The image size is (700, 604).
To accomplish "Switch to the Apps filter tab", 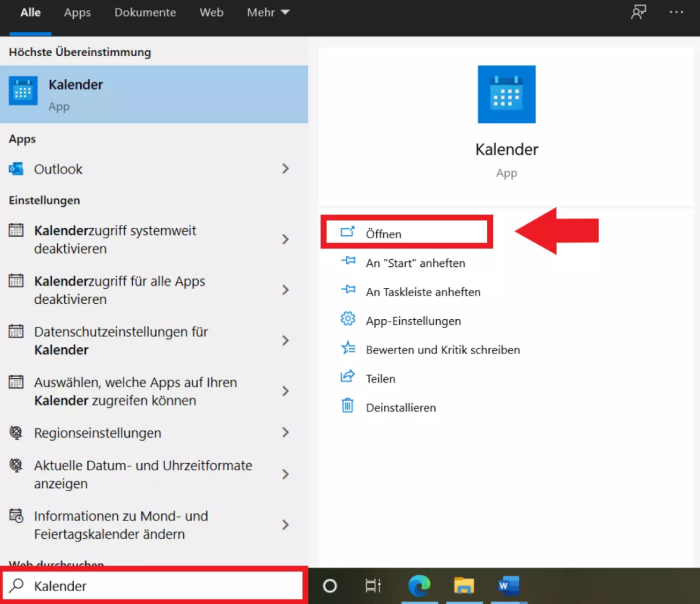I will coord(77,13).
